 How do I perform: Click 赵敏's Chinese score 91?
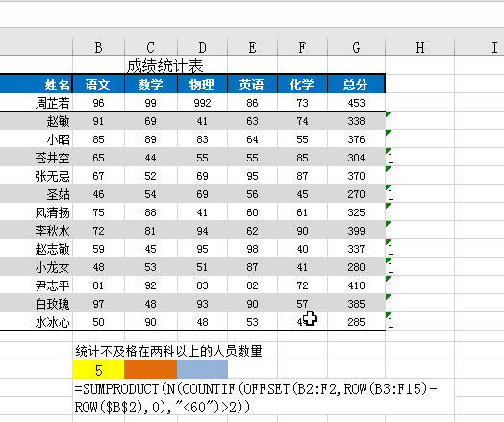pyautogui.click(x=98, y=121)
